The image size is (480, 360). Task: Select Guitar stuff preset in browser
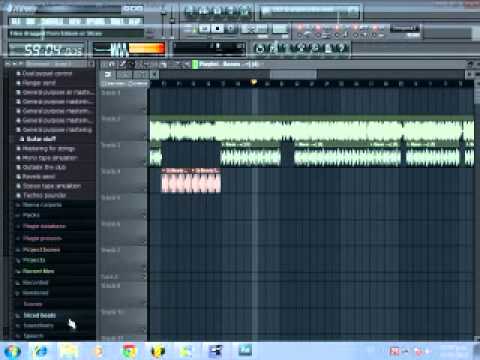pos(41,139)
